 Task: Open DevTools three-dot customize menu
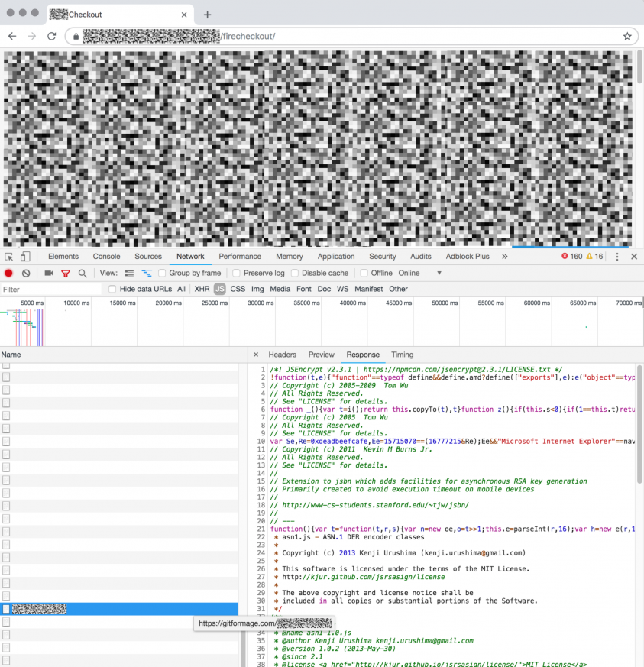point(617,257)
